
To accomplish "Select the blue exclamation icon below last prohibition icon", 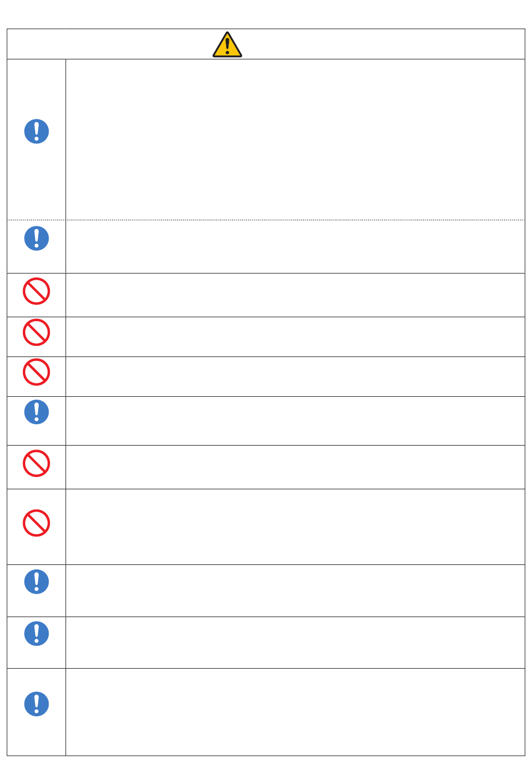I will coord(36,582).
